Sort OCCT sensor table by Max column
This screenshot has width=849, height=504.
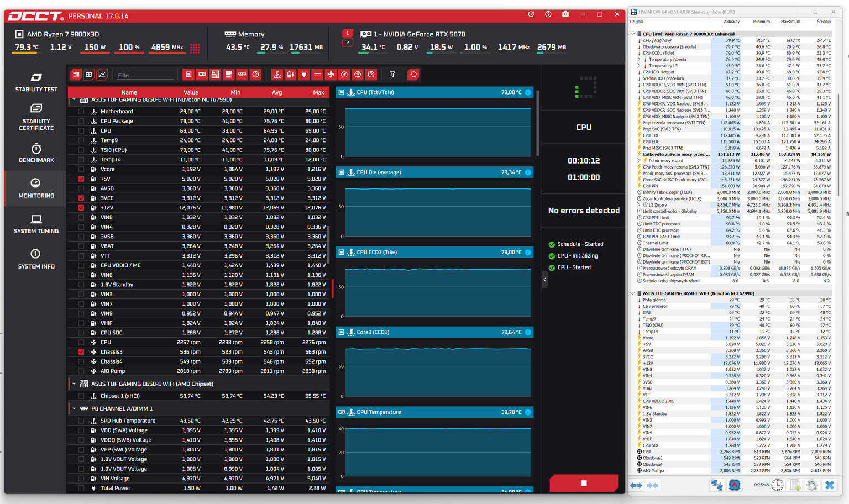pos(318,92)
